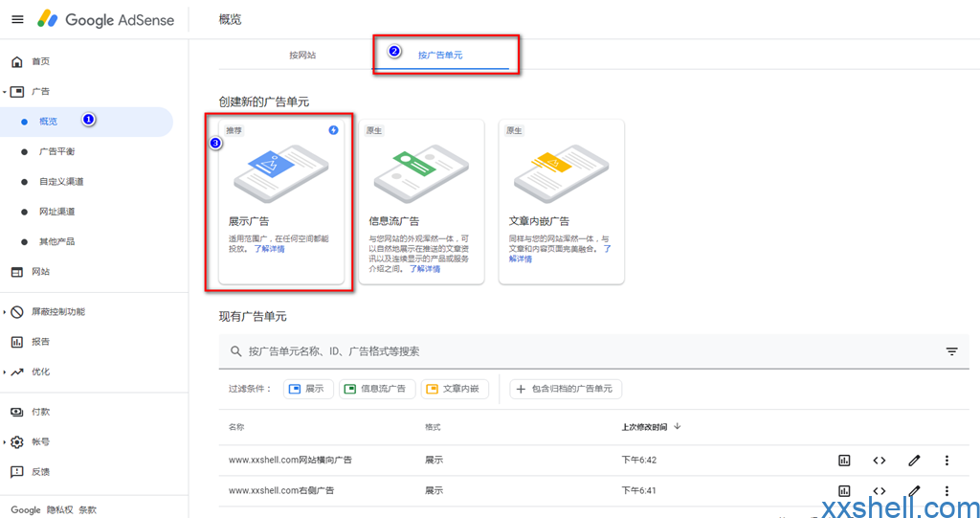Switch to the 按网站 tab
The height and width of the screenshot is (518, 980).
[302, 56]
